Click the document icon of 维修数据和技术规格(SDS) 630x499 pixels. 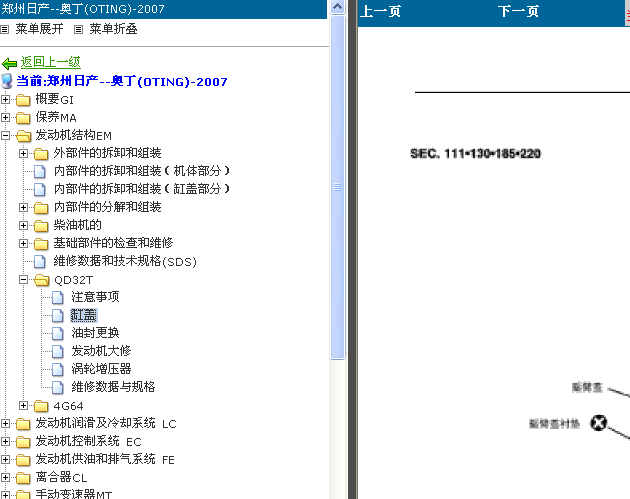[x=40, y=262]
